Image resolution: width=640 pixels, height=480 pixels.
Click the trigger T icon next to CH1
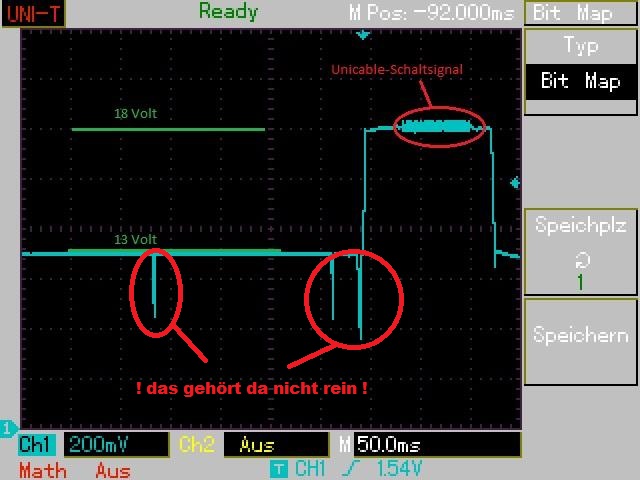point(280,468)
